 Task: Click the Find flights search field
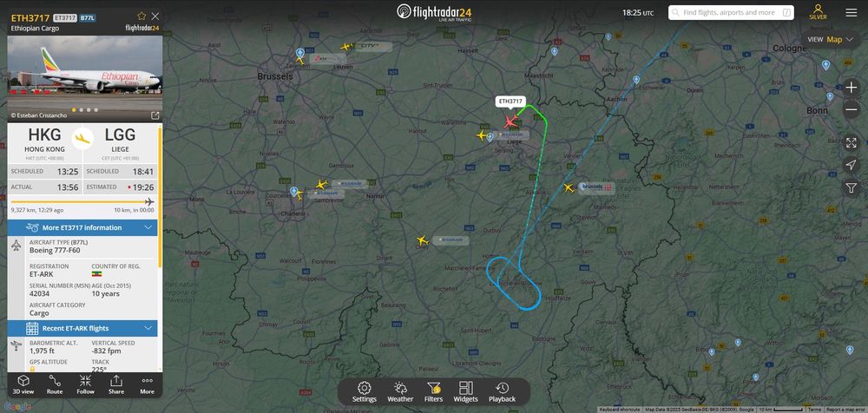[731, 12]
